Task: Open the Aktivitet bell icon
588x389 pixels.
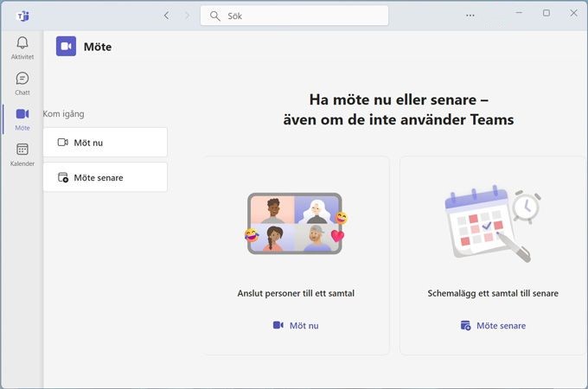Action: pos(22,42)
